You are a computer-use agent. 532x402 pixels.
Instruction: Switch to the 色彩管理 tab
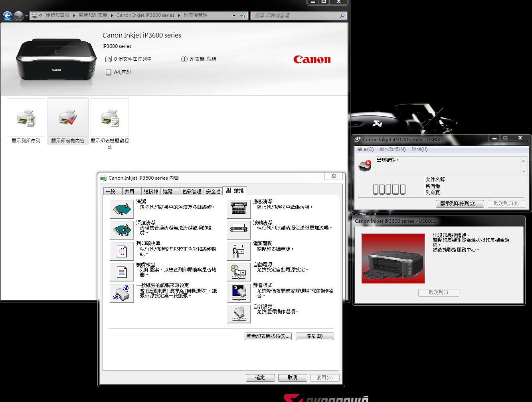[192, 192]
